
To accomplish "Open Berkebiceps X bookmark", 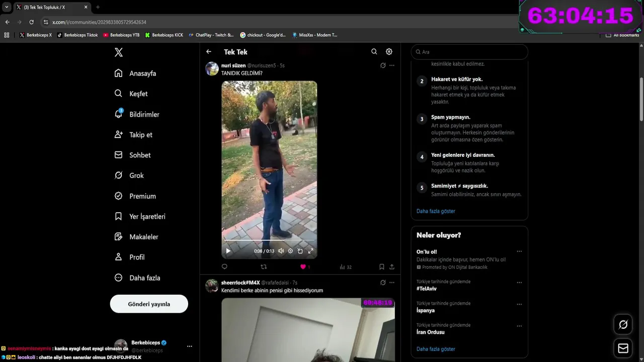I will click(36, 35).
